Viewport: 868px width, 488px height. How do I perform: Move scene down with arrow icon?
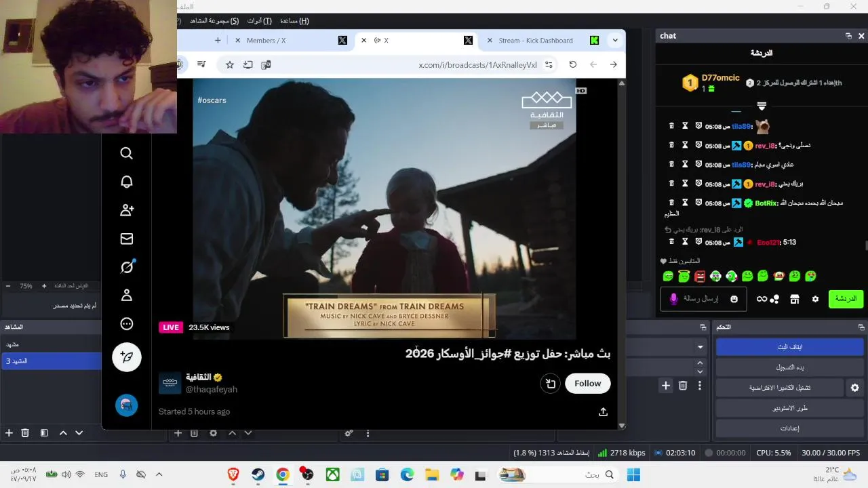click(x=79, y=432)
